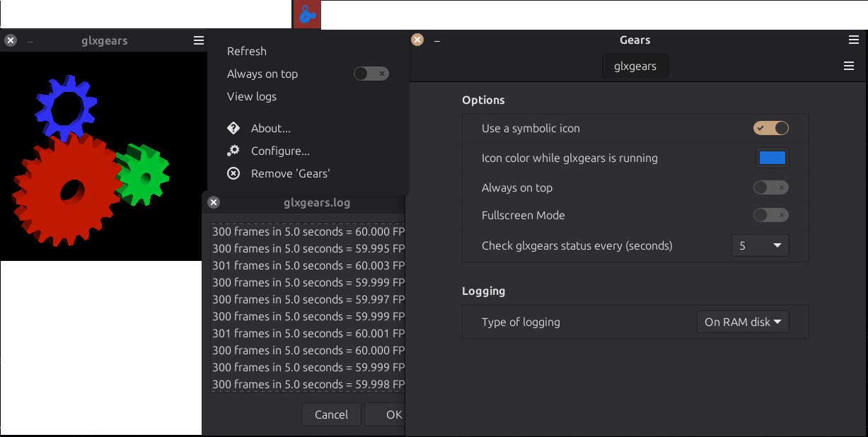Click the Cancel button in log dialog
868x437 pixels.
(x=332, y=414)
